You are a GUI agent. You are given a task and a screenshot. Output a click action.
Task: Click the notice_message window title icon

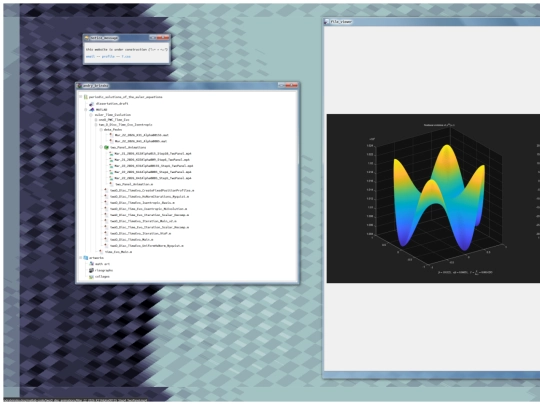tap(87, 38)
